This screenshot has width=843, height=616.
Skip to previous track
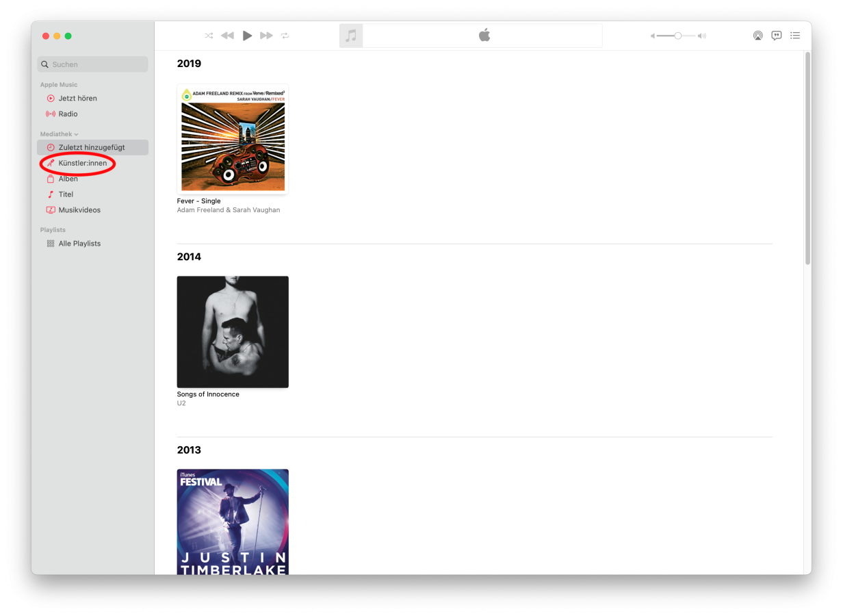click(227, 36)
